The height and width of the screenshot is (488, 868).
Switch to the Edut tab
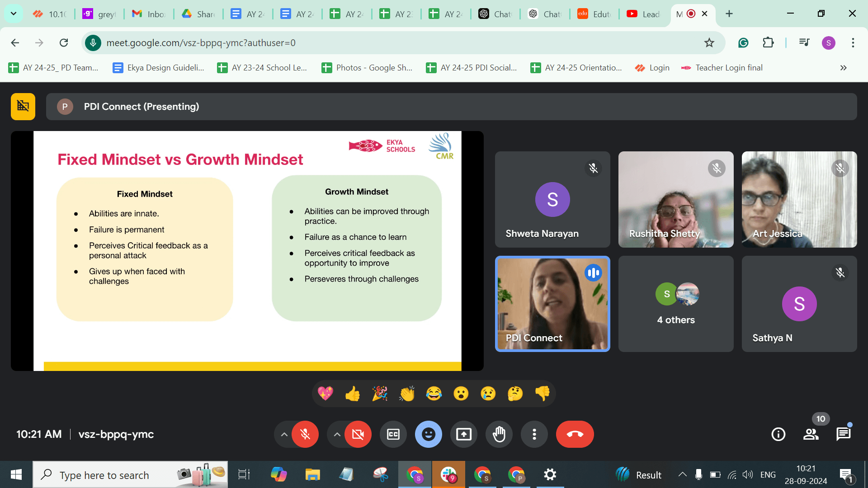coord(594,14)
